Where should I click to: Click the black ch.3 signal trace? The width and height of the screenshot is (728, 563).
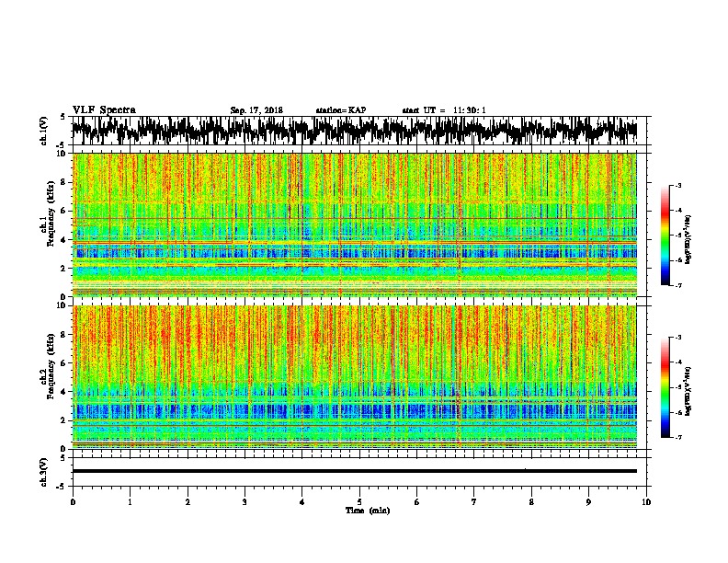(354, 471)
